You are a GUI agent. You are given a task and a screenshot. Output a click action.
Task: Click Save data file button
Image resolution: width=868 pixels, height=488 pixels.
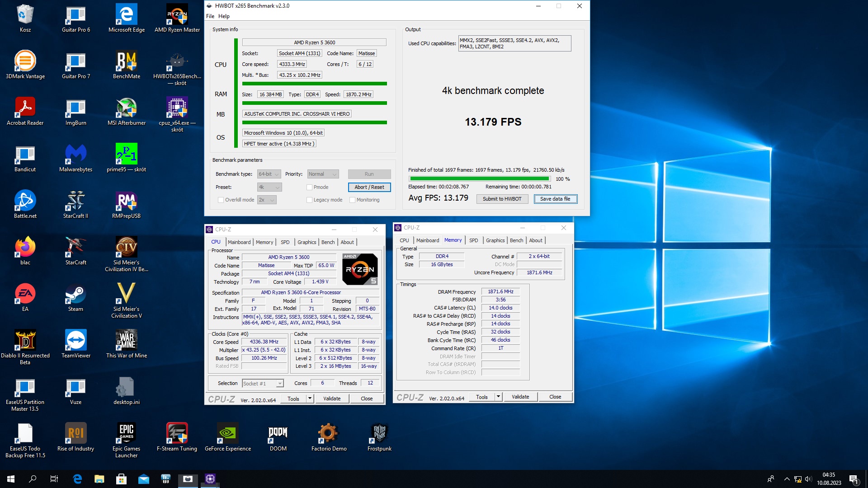tap(555, 199)
